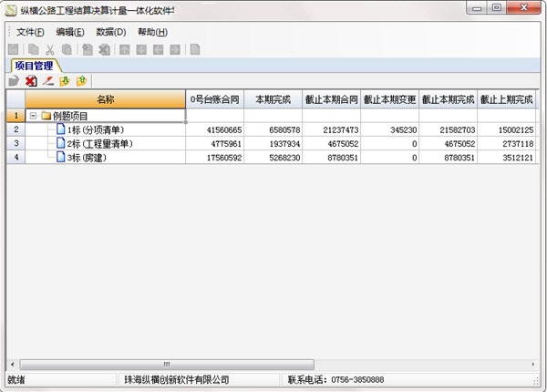The height and width of the screenshot is (392, 547).
Task: Click the open project folder icon
Action: 14,81
